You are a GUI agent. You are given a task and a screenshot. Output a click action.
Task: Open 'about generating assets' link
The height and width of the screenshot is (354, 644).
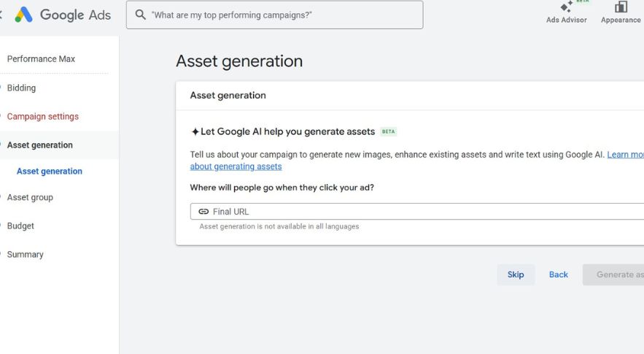pyautogui.click(x=236, y=166)
